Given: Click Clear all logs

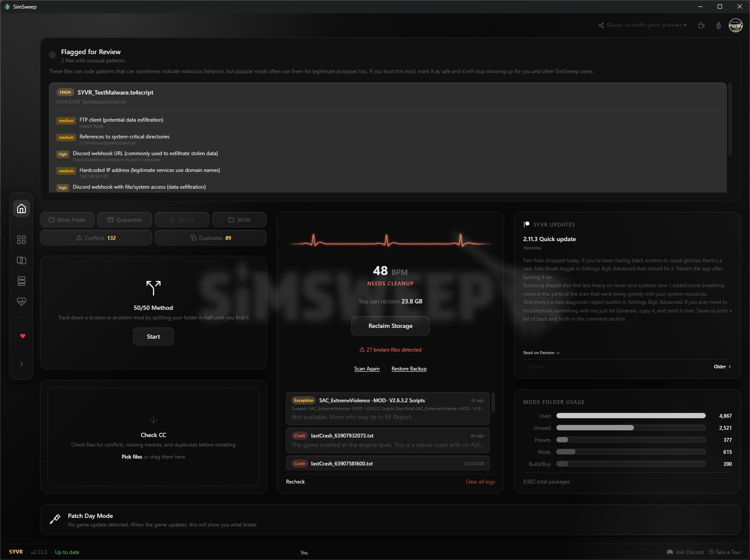Looking at the screenshot, I should click(480, 482).
